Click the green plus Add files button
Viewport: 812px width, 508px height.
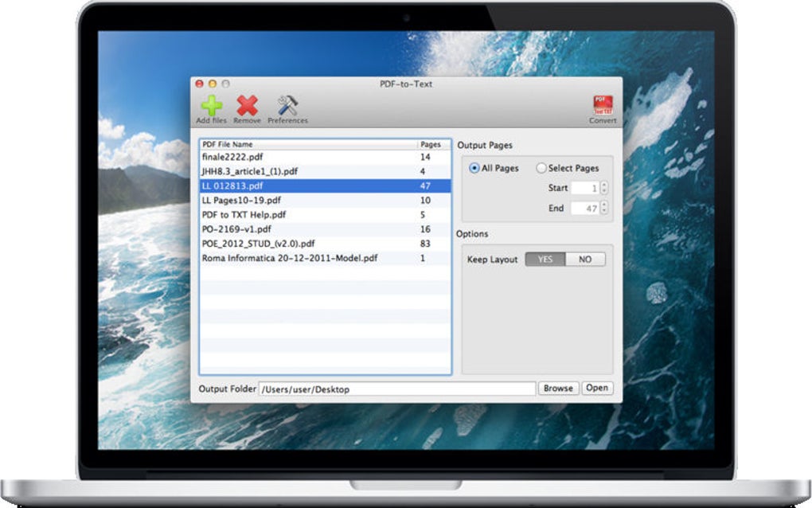click(211, 105)
